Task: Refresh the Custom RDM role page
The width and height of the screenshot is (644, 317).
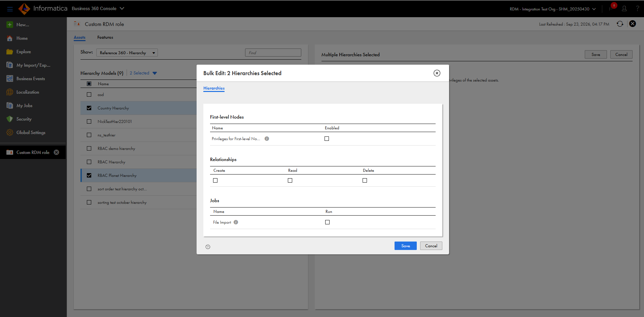Action: 620,24
